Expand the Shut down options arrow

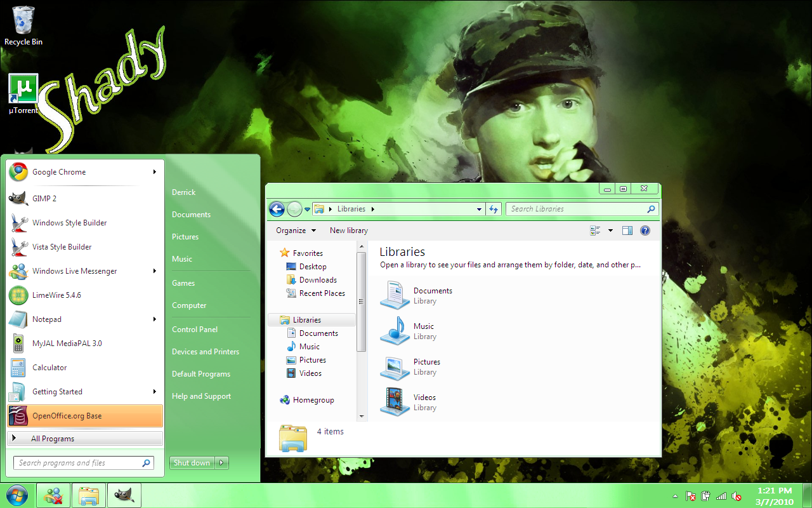coord(221,462)
